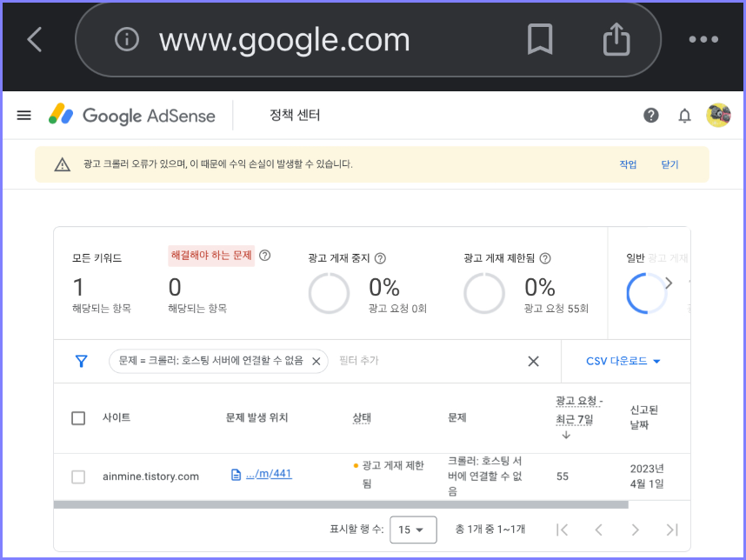The height and width of the screenshot is (560, 746).
Task: Click the 모든 키워드 summary card
Action: [x=102, y=283]
